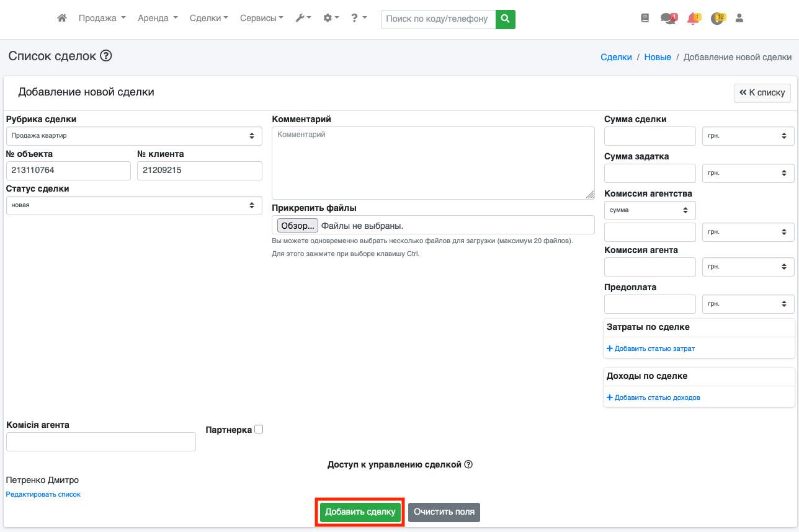Go to the home page icon
This screenshot has height=532, width=799.
coord(61,19)
